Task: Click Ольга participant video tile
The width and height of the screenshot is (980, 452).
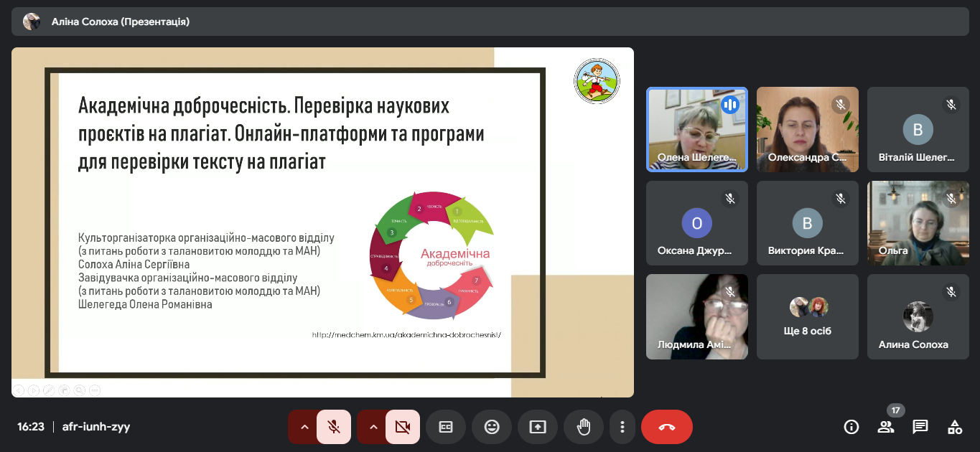Action: [x=918, y=223]
